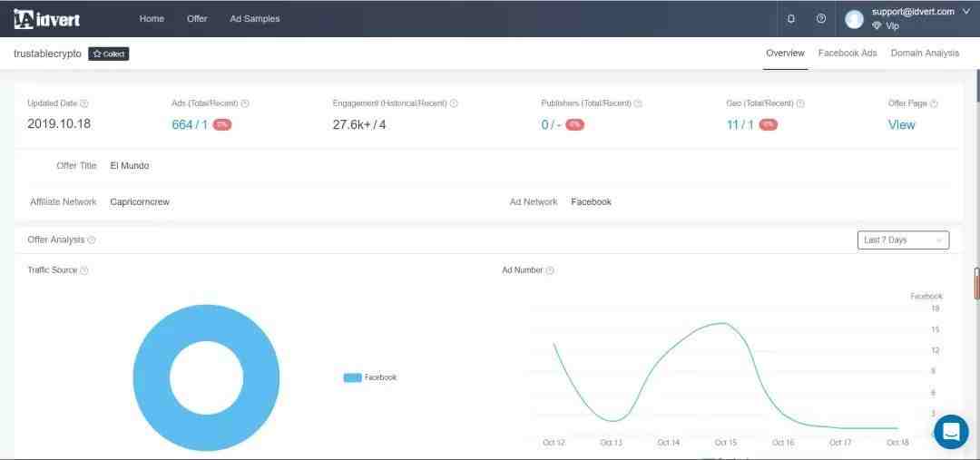Toggle Facebook legend in Traffic Source chart

coord(370,377)
